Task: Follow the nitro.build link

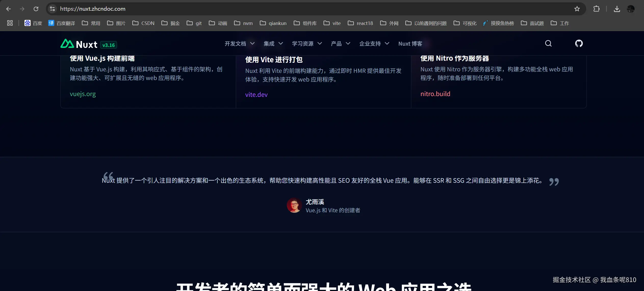Action: 435,94
